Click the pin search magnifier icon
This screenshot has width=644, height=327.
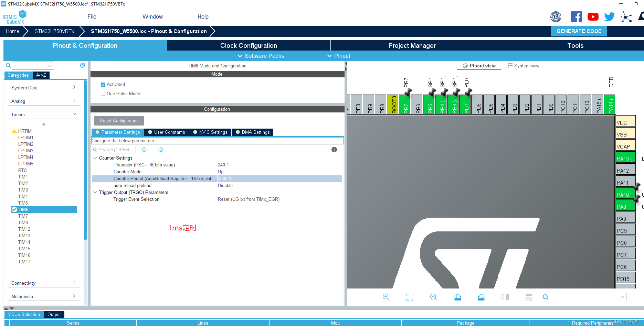click(x=546, y=297)
